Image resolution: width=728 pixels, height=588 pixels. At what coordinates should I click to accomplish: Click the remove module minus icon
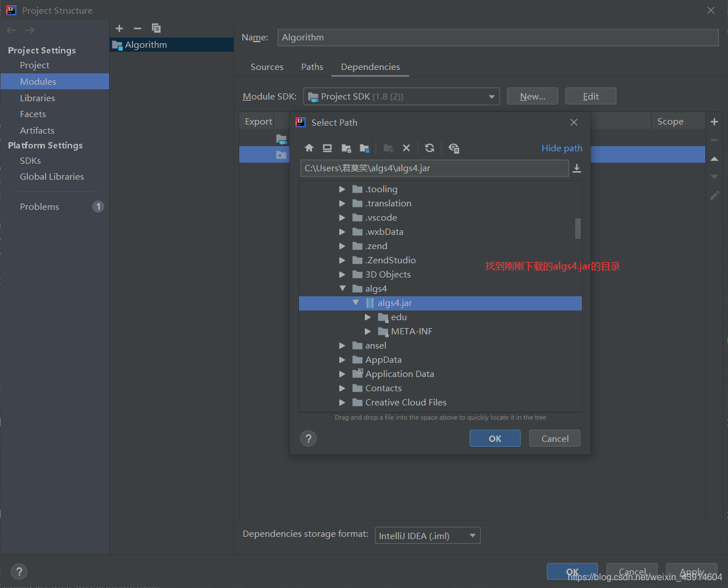click(x=138, y=28)
